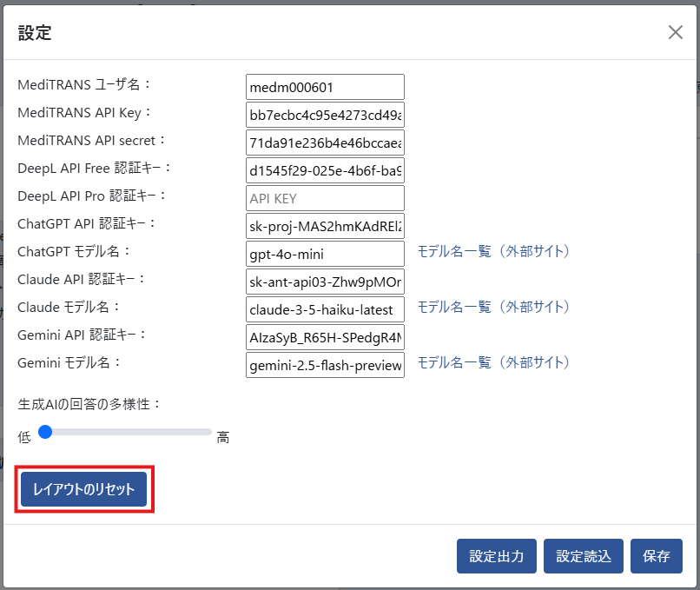This screenshot has width=700, height=590.
Task: Click the Gemini model name field
Action: point(325,365)
